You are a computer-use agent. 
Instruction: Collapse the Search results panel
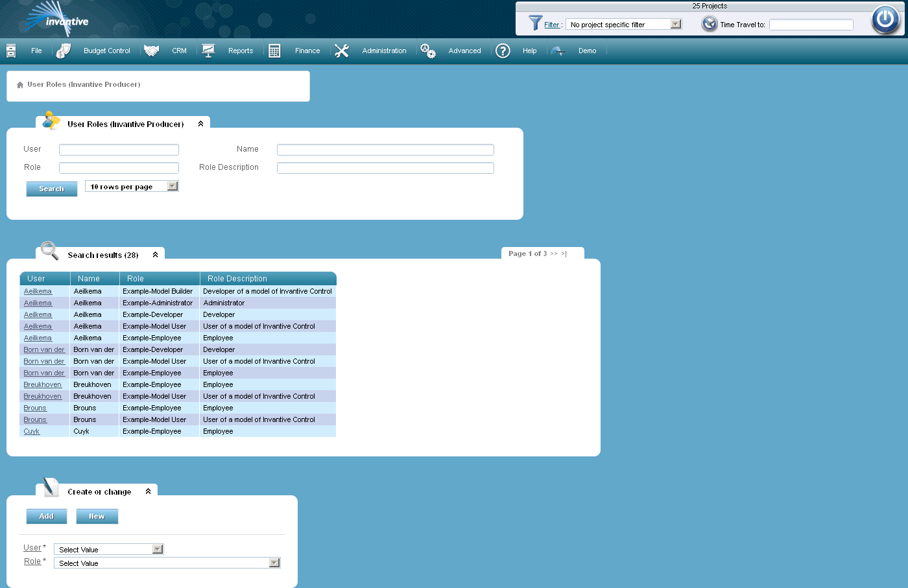pos(154,255)
